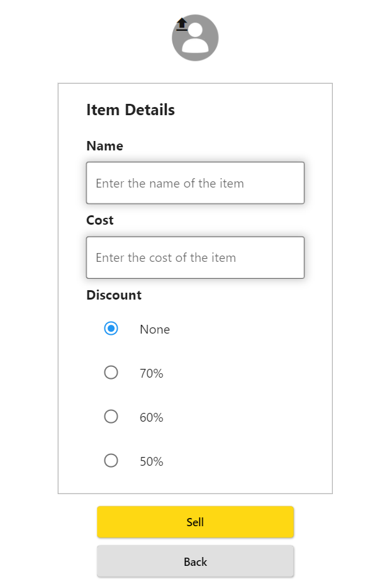Click "Enter the name of the item" placeholder

click(170, 183)
